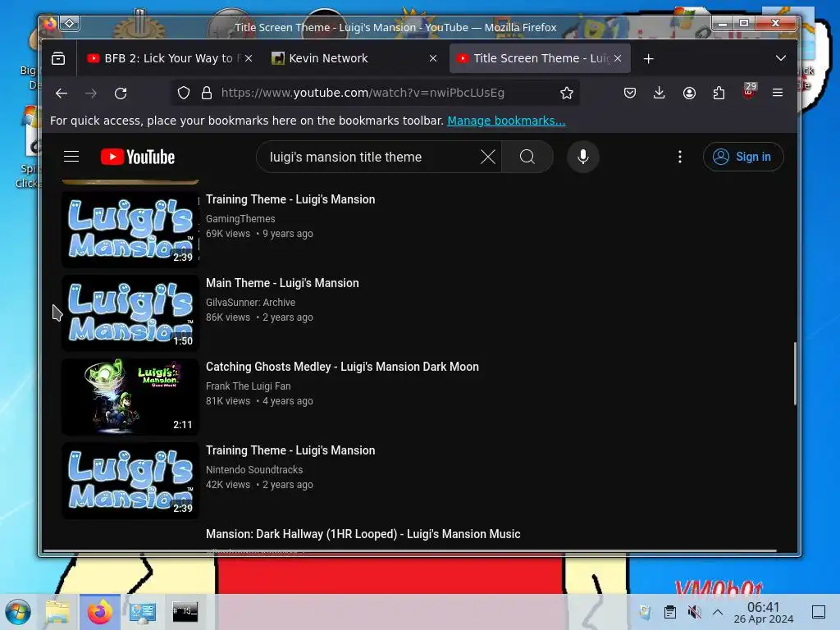Click the Manage bookmarks link
Viewport: 840px width, 630px height.
pyautogui.click(x=506, y=121)
